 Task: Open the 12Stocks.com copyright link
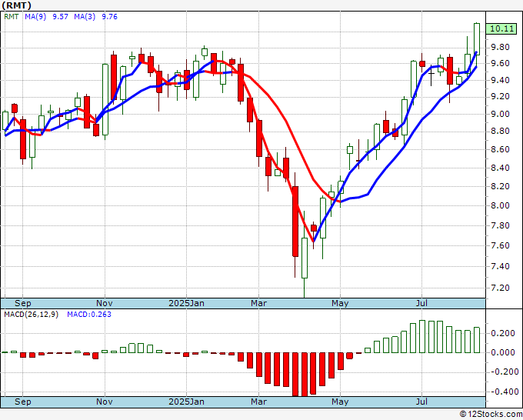491,415
